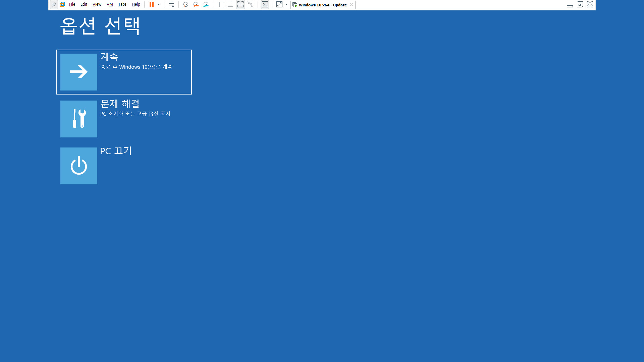Open the Edit menu

(x=84, y=5)
